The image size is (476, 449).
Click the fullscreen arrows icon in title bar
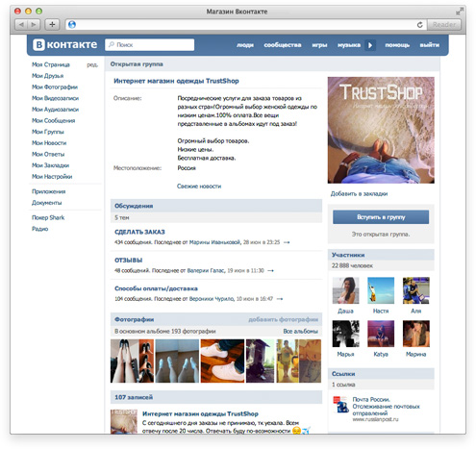(460, 12)
